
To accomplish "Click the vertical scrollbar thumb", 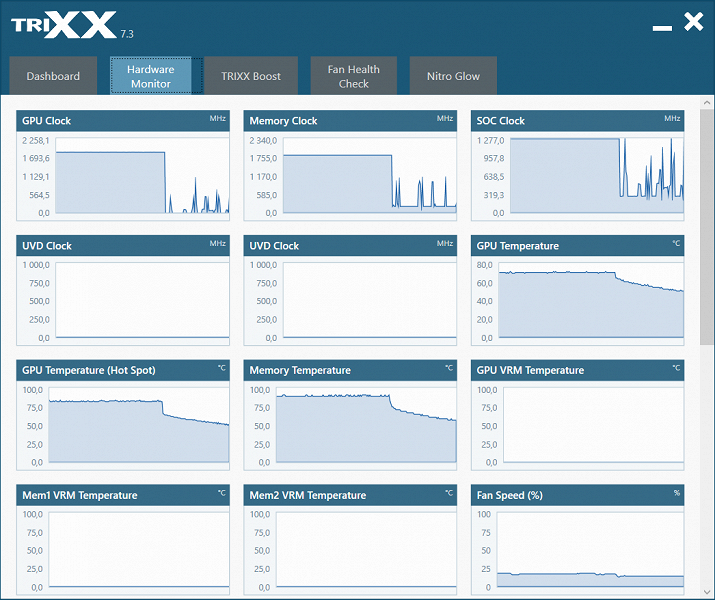I will coord(707,227).
